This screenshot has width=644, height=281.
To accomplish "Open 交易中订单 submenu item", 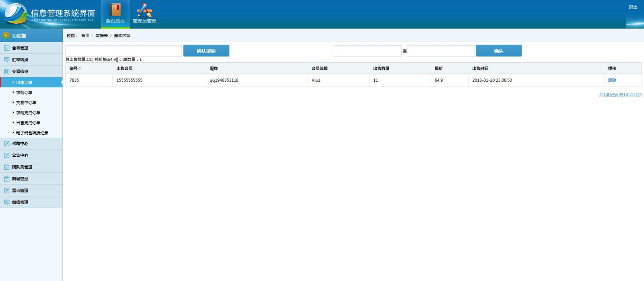I will pyautogui.click(x=26, y=103).
